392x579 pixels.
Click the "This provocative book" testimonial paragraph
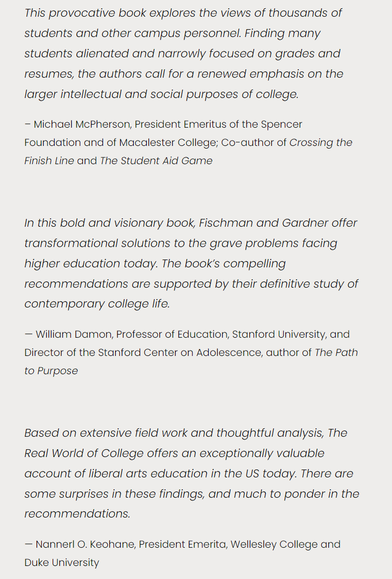(183, 53)
